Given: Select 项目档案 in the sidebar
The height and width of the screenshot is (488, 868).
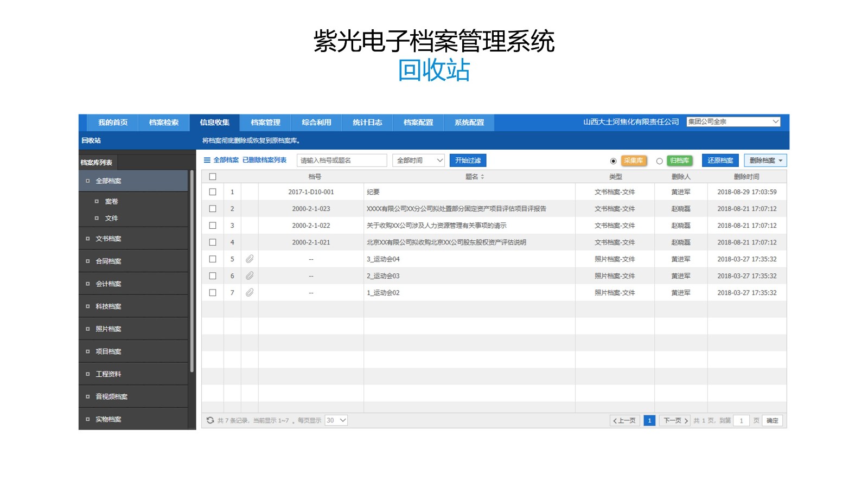Looking at the screenshot, I should (x=133, y=352).
